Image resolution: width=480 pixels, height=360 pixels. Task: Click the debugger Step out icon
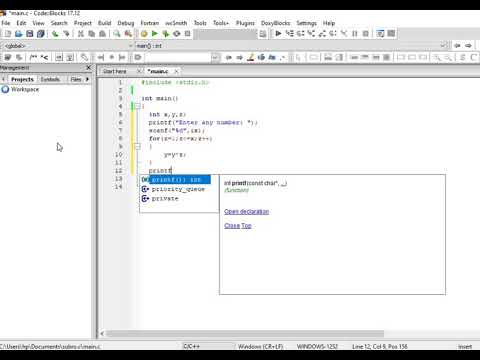(x=322, y=33)
